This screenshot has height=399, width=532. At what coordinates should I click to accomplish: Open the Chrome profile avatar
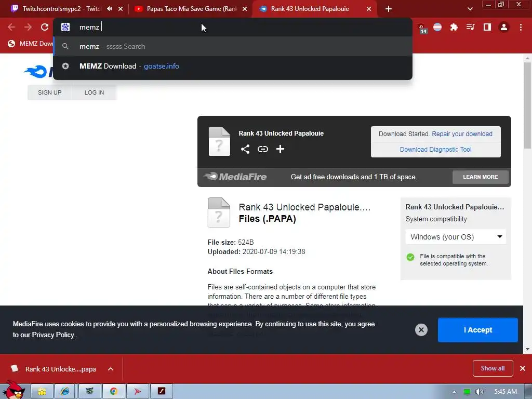click(x=504, y=27)
